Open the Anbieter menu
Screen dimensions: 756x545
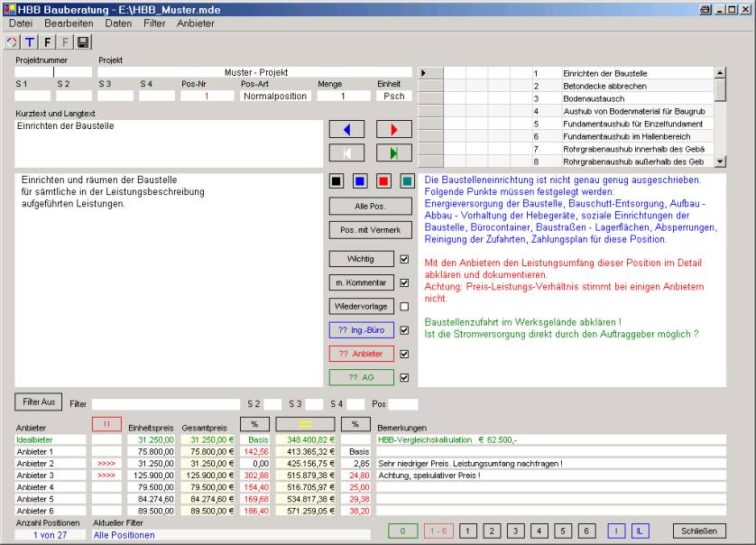coord(196,23)
